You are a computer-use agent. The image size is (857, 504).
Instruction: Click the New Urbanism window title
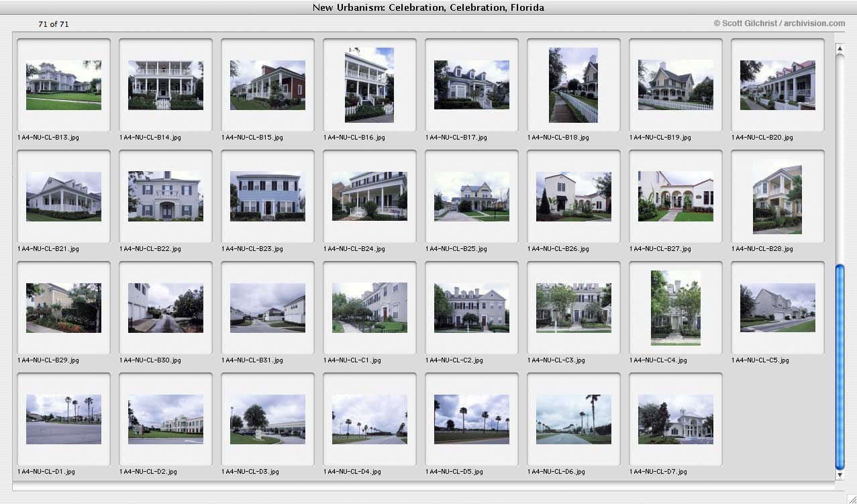pos(428,8)
